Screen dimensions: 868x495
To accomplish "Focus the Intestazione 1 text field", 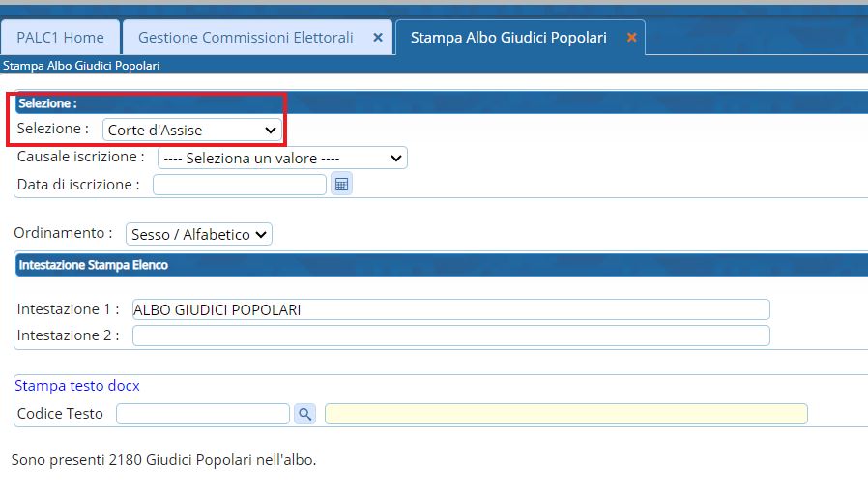I will pos(450,309).
